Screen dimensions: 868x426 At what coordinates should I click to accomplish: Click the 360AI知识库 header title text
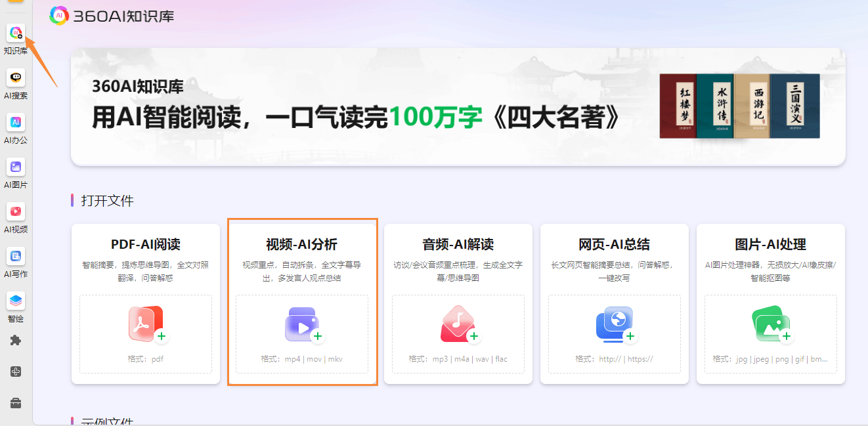point(124,16)
